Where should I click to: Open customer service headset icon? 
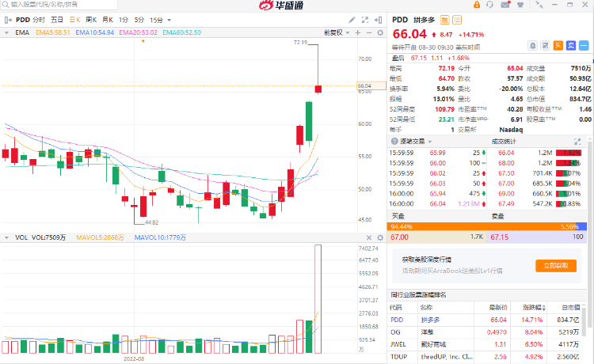489,5
